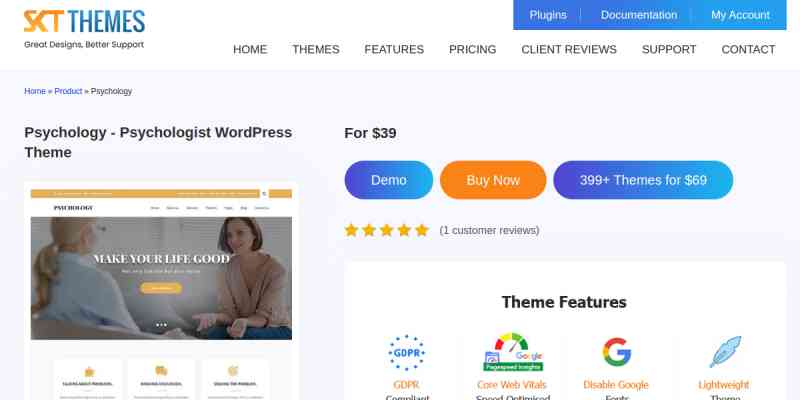Open the FEATURES menu item
Viewport: 800px width, 400px height.
394,49
